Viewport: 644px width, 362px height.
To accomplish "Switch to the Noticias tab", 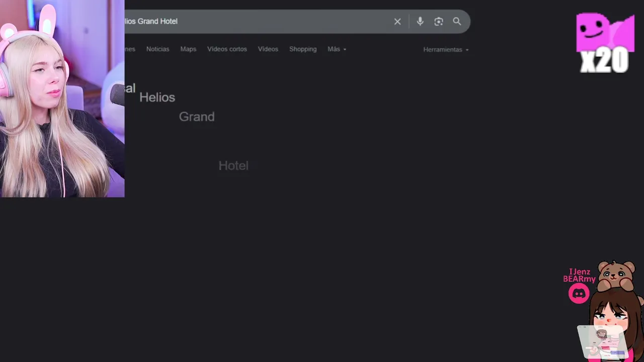I will [x=157, y=49].
